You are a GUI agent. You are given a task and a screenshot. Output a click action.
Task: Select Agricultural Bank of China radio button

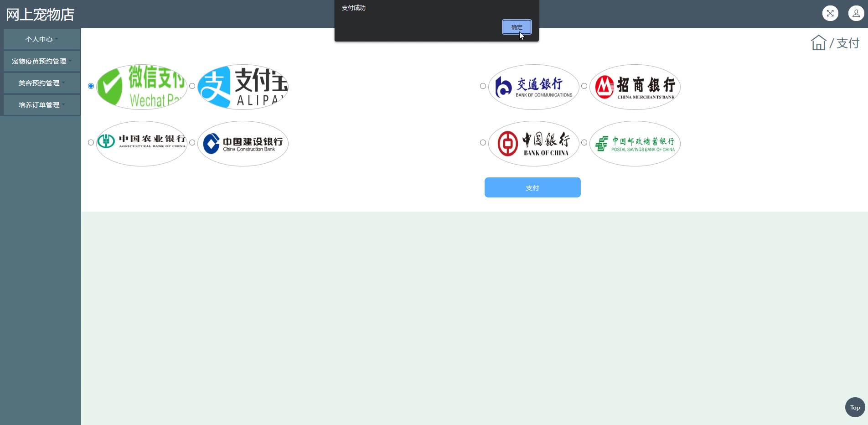91,142
